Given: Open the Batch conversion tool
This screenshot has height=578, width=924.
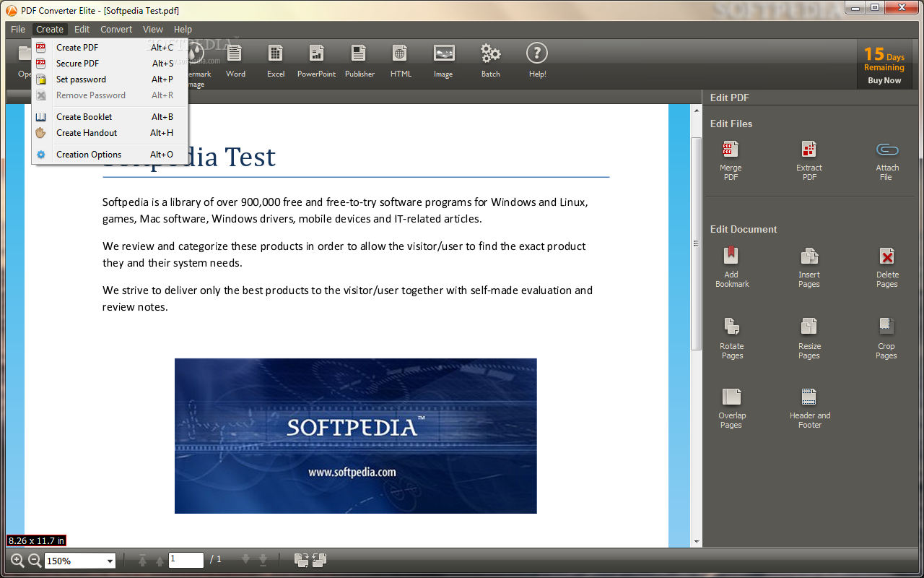Looking at the screenshot, I should [490, 53].
